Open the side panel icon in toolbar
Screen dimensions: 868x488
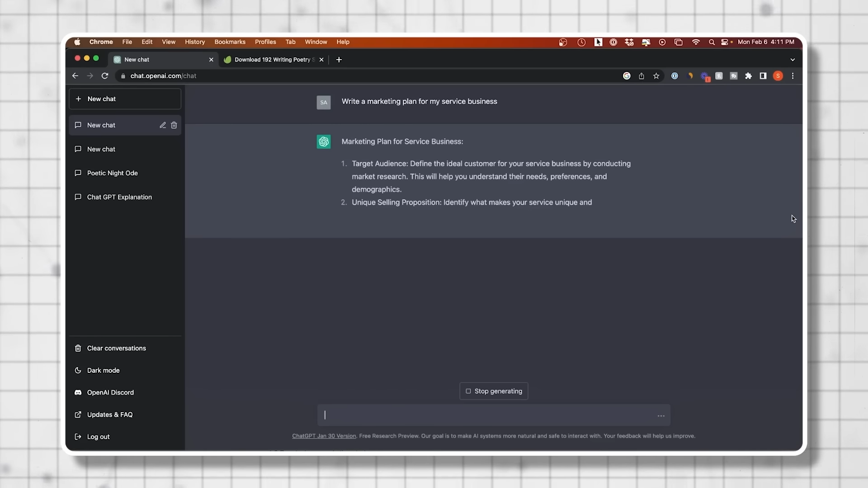click(x=763, y=76)
